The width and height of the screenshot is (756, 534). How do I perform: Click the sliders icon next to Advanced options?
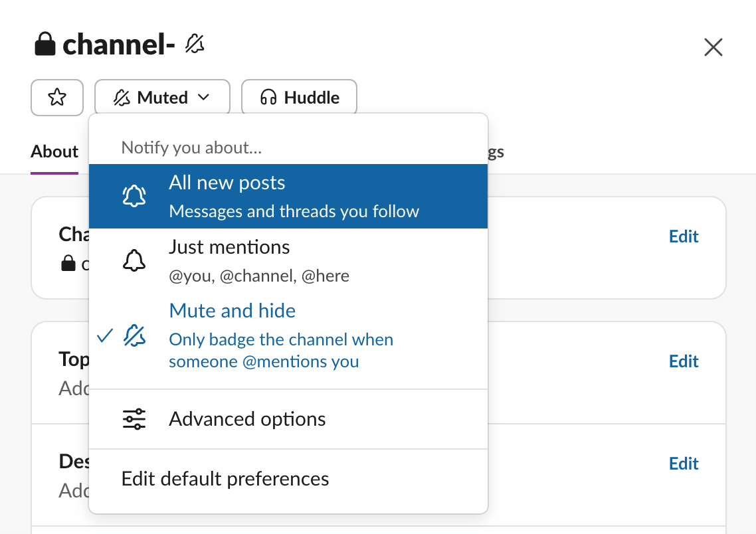pos(135,418)
